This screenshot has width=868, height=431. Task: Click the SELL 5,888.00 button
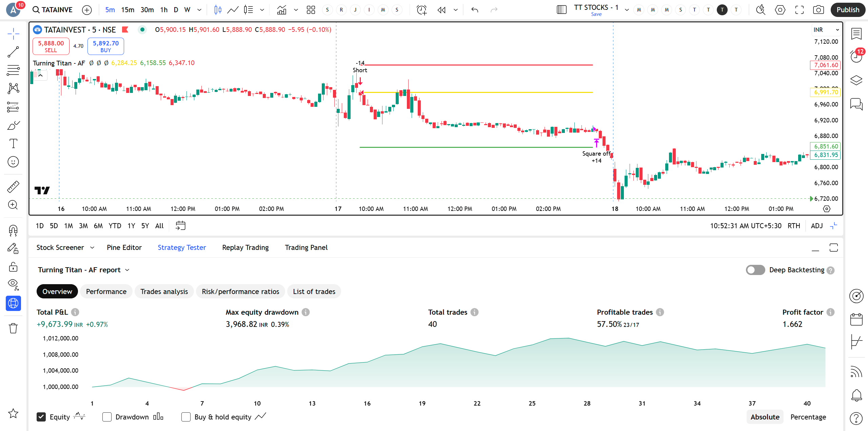51,46
